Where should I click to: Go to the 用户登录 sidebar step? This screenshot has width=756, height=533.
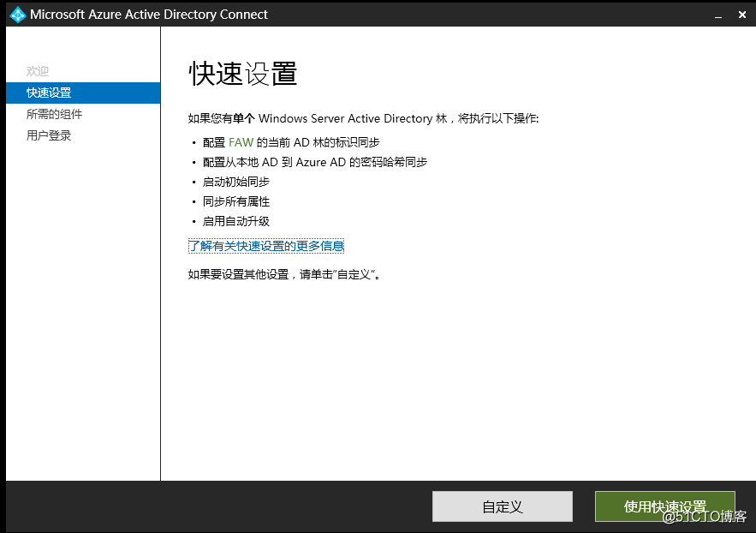(x=49, y=135)
